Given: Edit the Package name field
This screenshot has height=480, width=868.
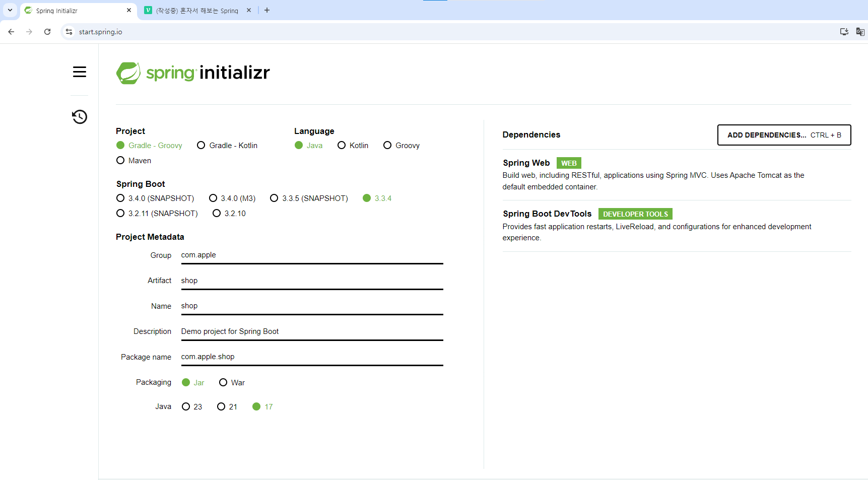Looking at the screenshot, I should [312, 357].
